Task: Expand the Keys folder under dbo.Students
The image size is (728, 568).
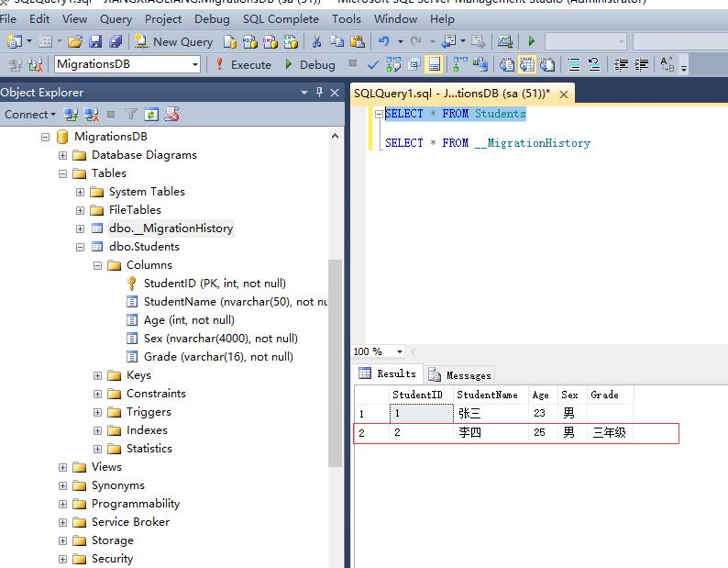Action: [98, 375]
